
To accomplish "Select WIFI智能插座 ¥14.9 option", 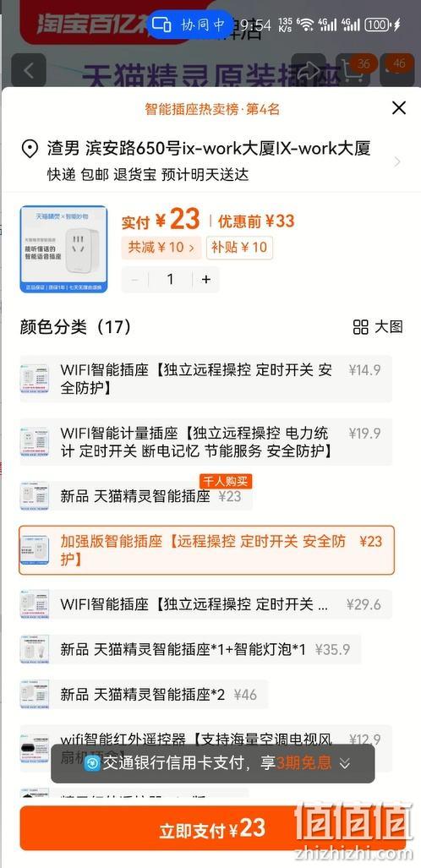I will (206, 379).
